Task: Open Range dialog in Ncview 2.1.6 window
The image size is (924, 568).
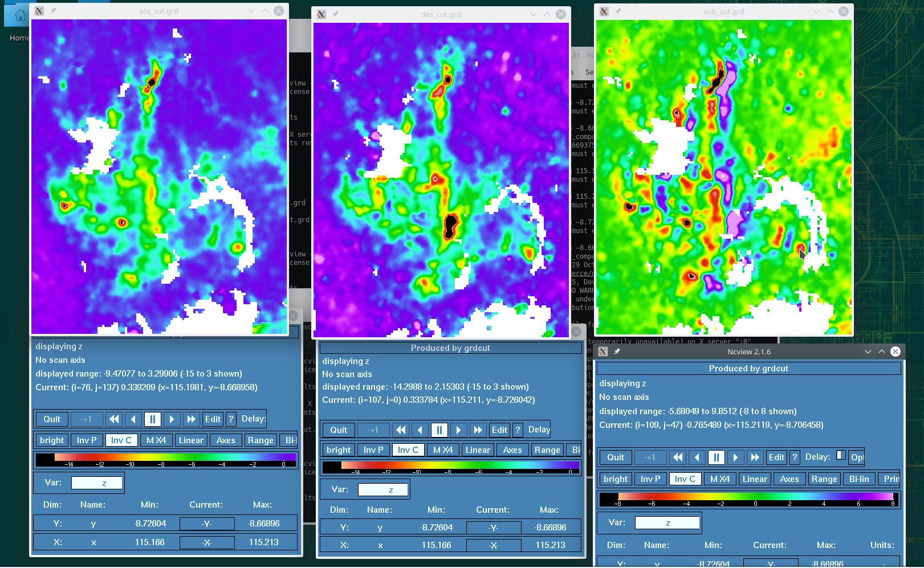Action: pos(824,479)
